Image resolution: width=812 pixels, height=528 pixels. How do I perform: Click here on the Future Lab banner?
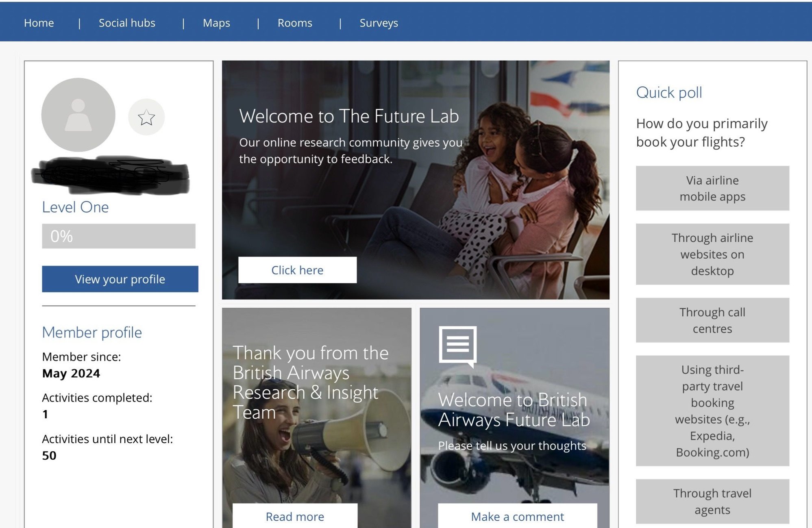[298, 269]
